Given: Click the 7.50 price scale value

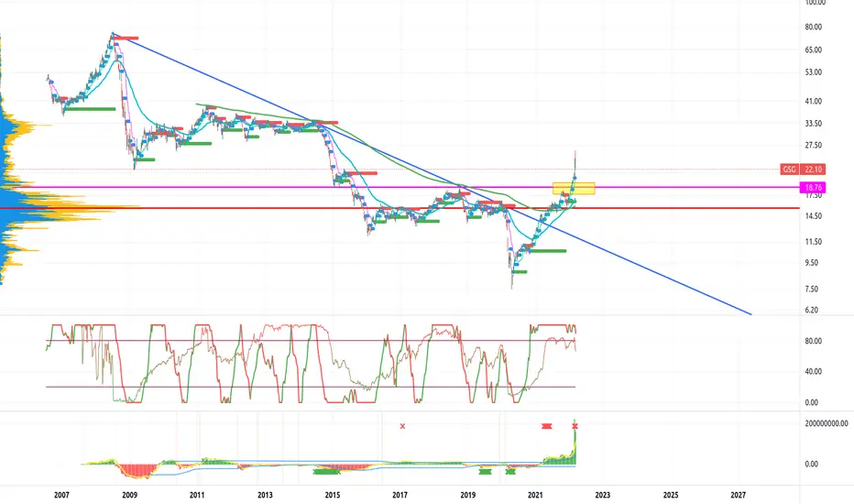Looking at the screenshot, I should coord(812,289).
